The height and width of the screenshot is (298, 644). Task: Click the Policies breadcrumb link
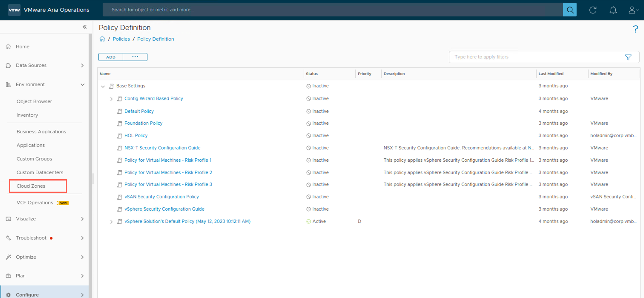(121, 39)
